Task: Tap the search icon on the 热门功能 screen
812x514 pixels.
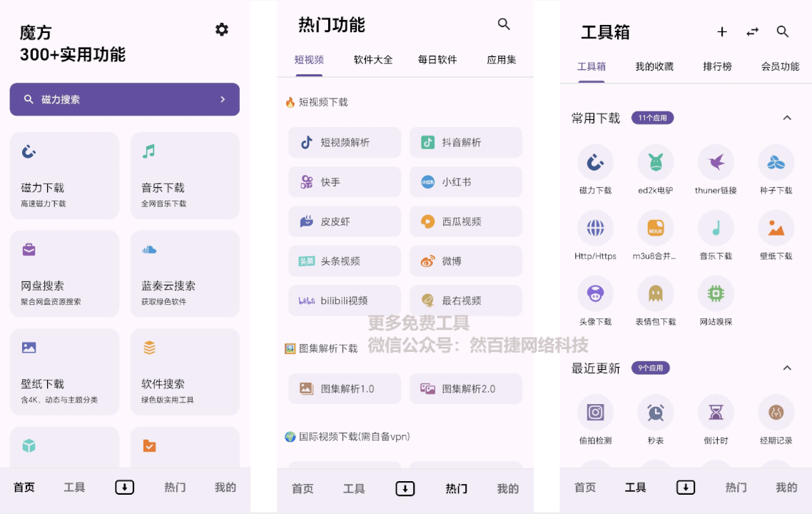Action: [504, 24]
